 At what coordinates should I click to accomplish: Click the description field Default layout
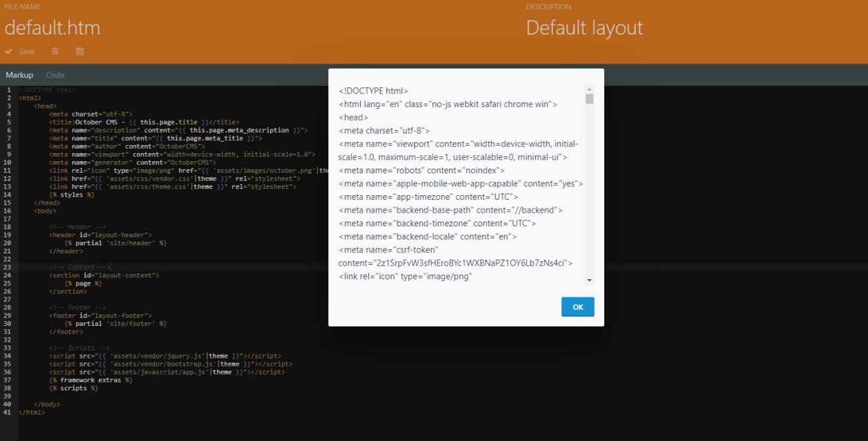585,28
